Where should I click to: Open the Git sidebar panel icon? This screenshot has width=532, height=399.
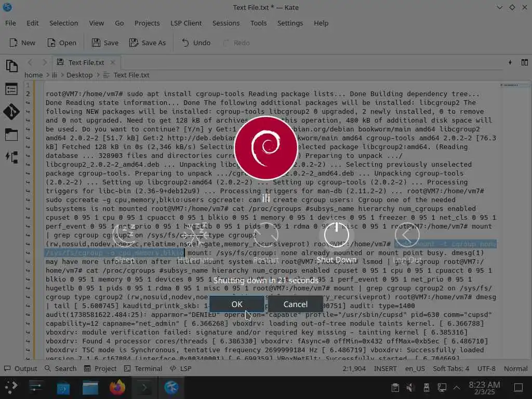(x=11, y=112)
